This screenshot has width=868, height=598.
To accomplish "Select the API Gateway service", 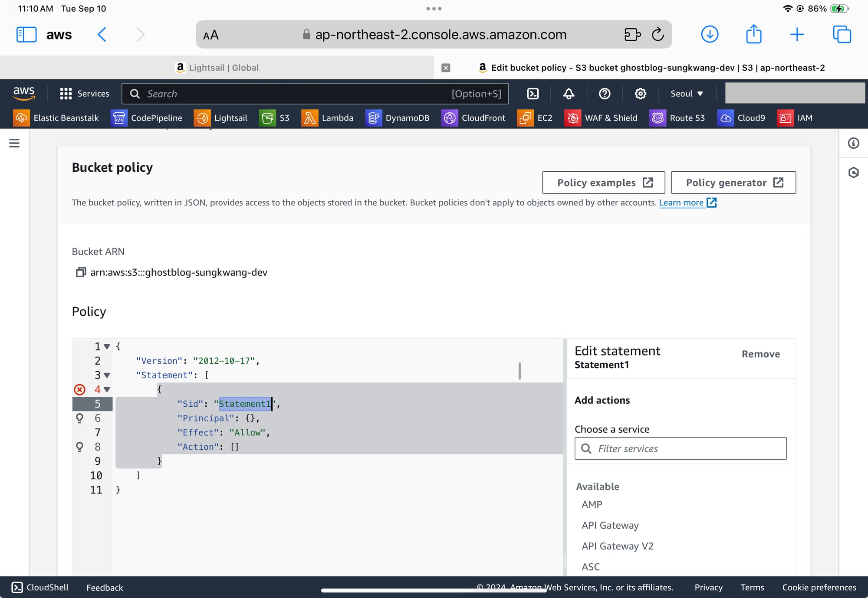I will click(x=610, y=525).
